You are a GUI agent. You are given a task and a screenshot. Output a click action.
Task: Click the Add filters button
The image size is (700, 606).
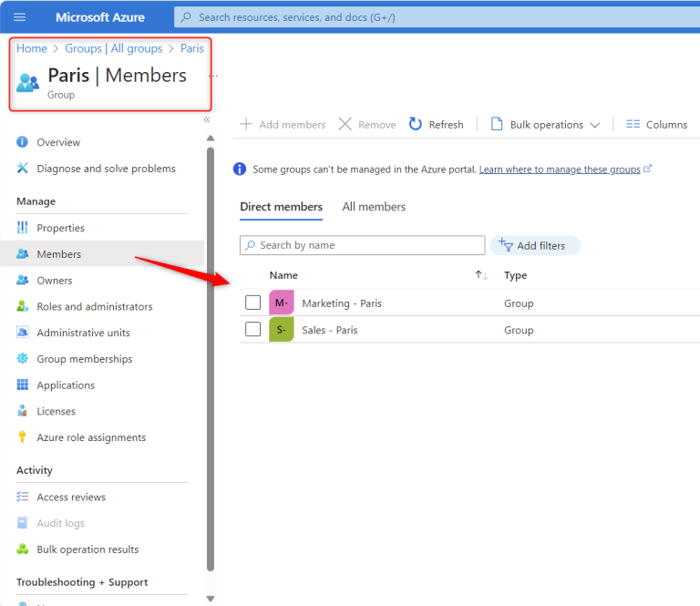point(534,245)
